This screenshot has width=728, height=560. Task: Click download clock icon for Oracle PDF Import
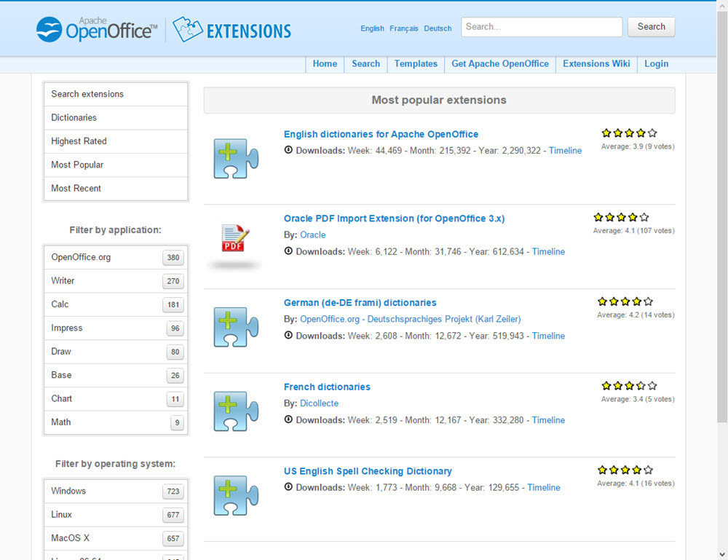pyautogui.click(x=288, y=251)
